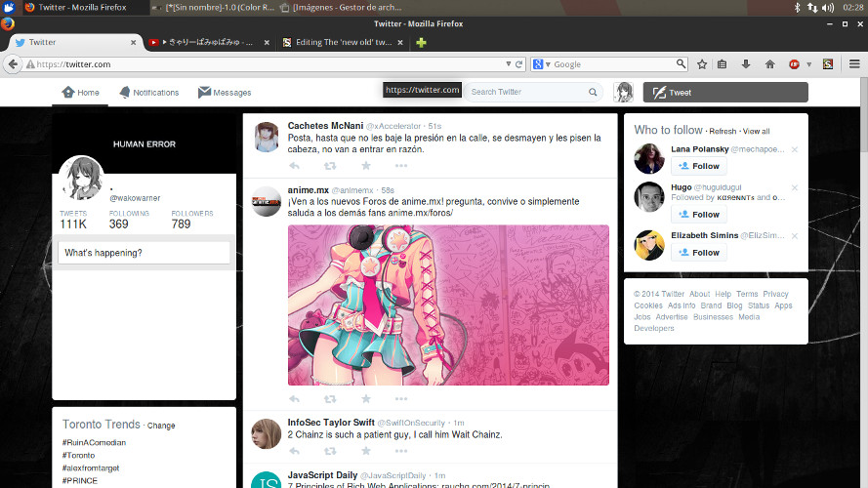Dismiss Hugo suggestion
Image resolution: width=868 pixels, height=488 pixels.
(795, 187)
